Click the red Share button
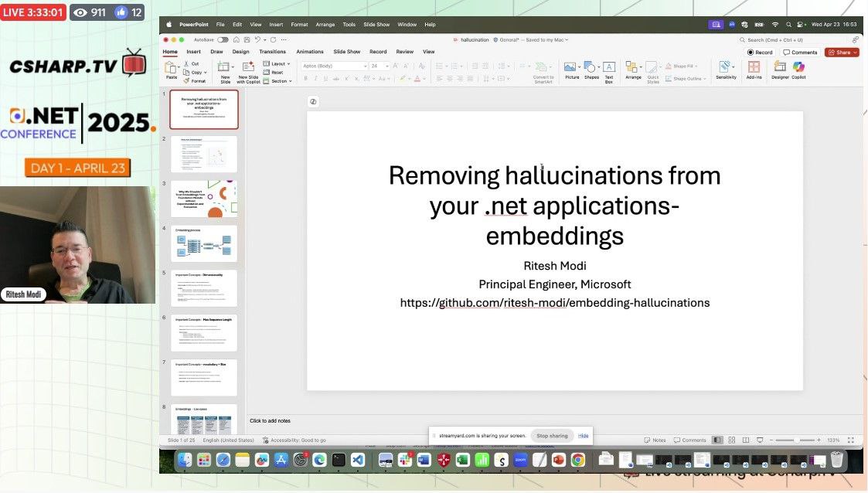Image resolution: width=868 pixels, height=493 pixels. point(842,53)
